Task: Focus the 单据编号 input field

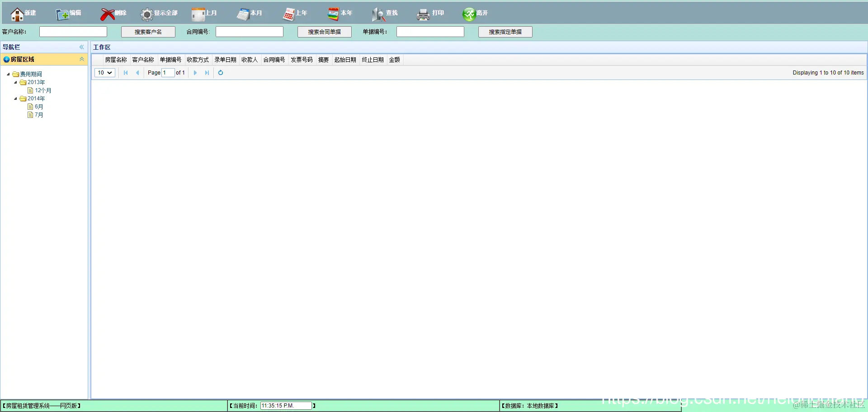Action: click(430, 32)
